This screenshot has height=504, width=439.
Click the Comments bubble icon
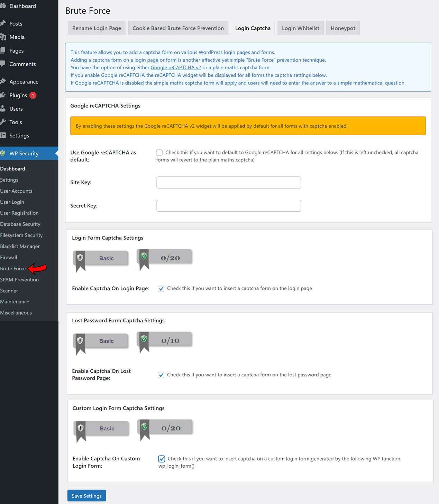click(3, 64)
